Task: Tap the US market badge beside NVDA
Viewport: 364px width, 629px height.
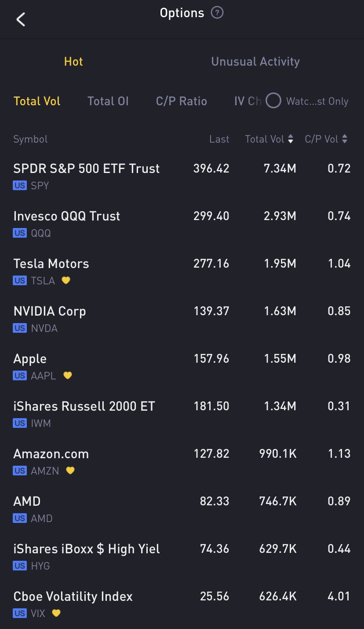Action: pos(20,328)
